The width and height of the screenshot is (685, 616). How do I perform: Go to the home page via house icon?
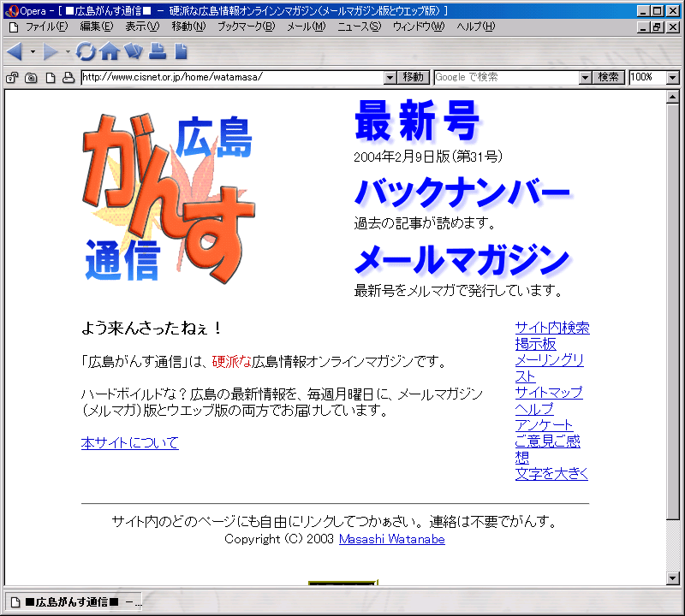click(110, 51)
